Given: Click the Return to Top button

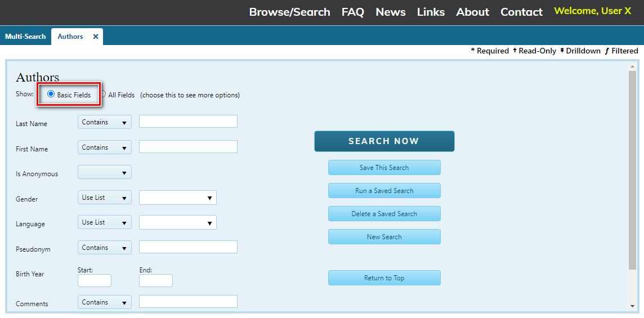Looking at the screenshot, I should tap(384, 278).
